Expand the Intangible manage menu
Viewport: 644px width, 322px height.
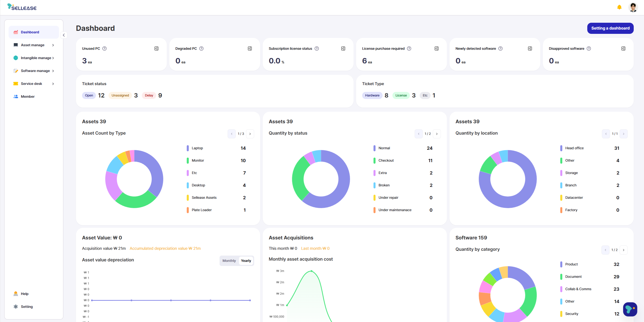[x=34, y=58]
